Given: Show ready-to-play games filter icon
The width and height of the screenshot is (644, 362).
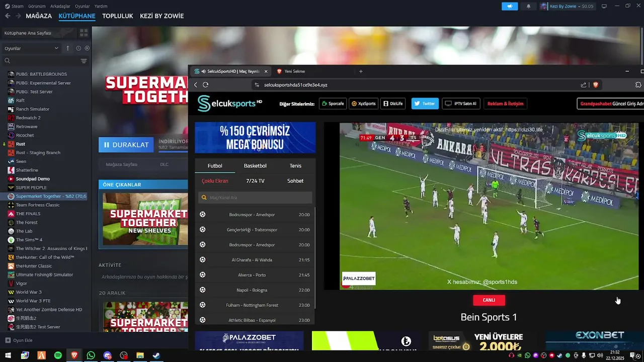Looking at the screenshot, I should point(87,48).
